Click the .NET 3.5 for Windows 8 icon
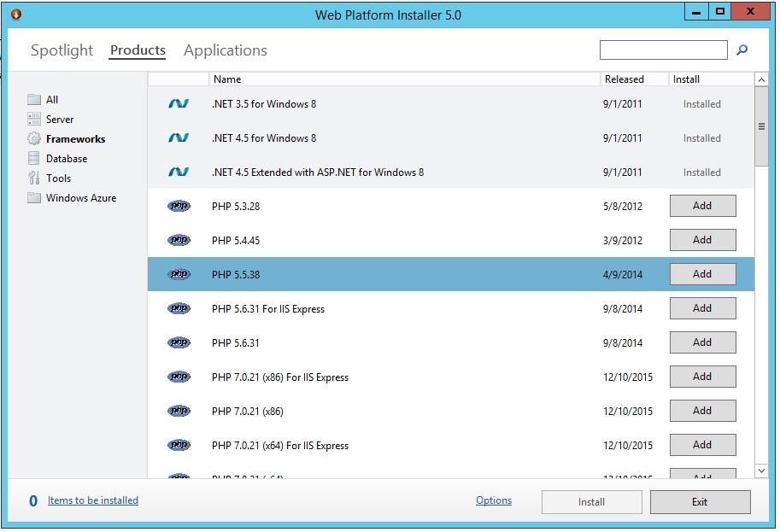 point(179,103)
